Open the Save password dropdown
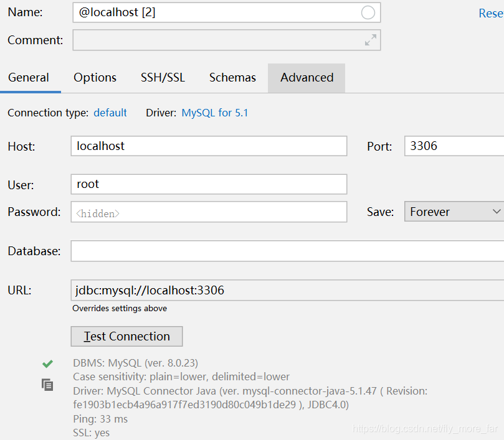504x440 pixels. pyautogui.click(x=454, y=212)
